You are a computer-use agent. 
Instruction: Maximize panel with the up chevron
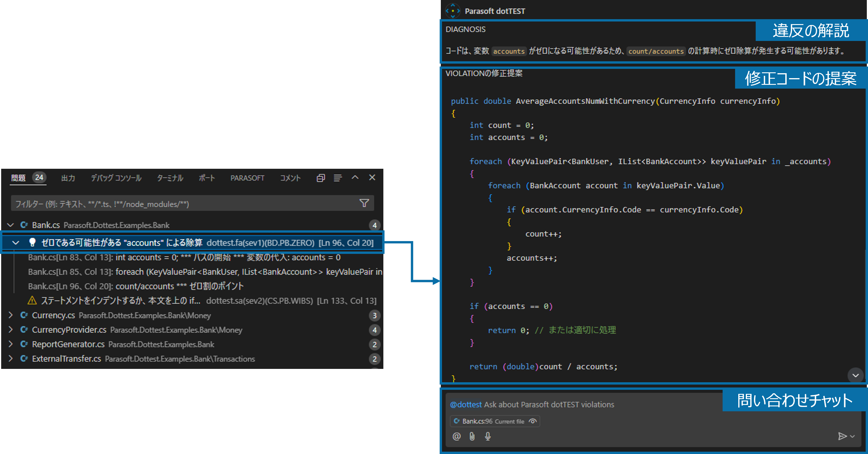click(x=355, y=177)
